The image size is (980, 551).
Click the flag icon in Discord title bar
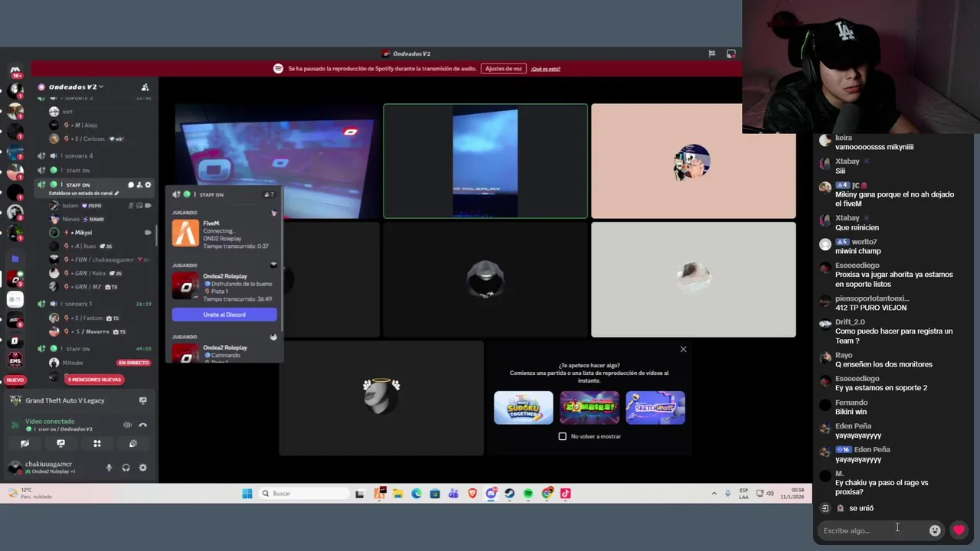pyautogui.click(x=711, y=54)
